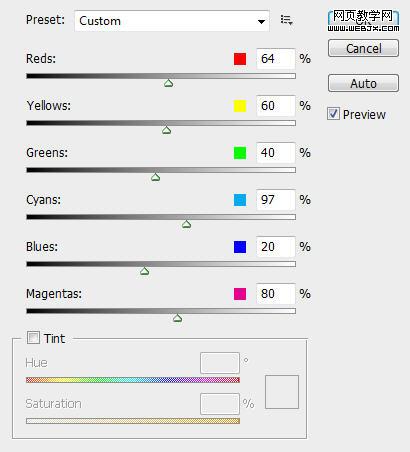Click the Cancel button
Image resolution: width=410 pixels, height=452 pixels.
click(363, 48)
